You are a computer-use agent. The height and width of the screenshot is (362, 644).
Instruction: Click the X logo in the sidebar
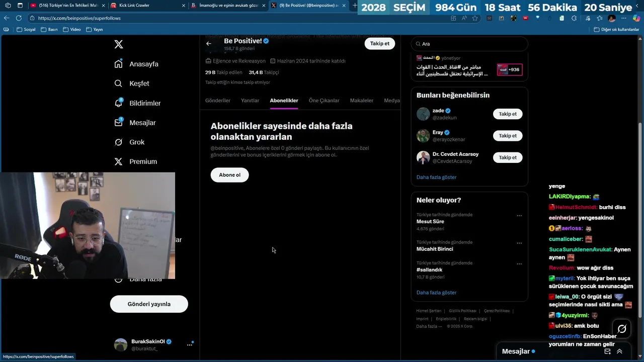point(119,44)
